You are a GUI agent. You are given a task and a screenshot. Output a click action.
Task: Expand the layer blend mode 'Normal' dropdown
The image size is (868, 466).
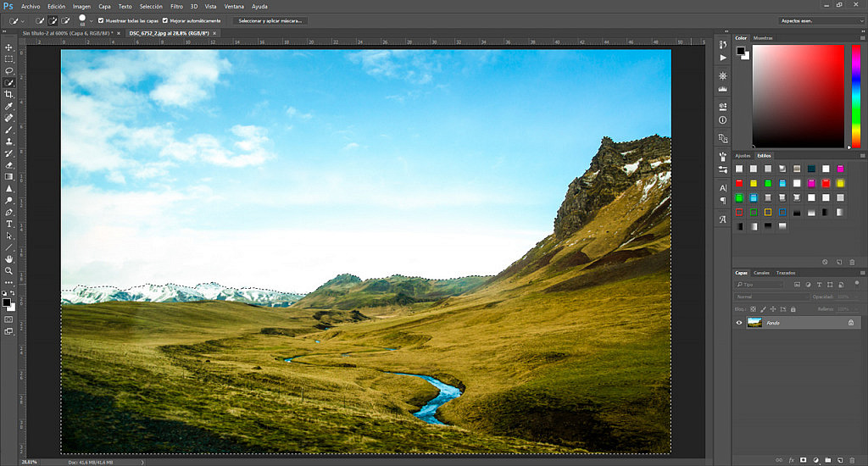click(x=771, y=297)
